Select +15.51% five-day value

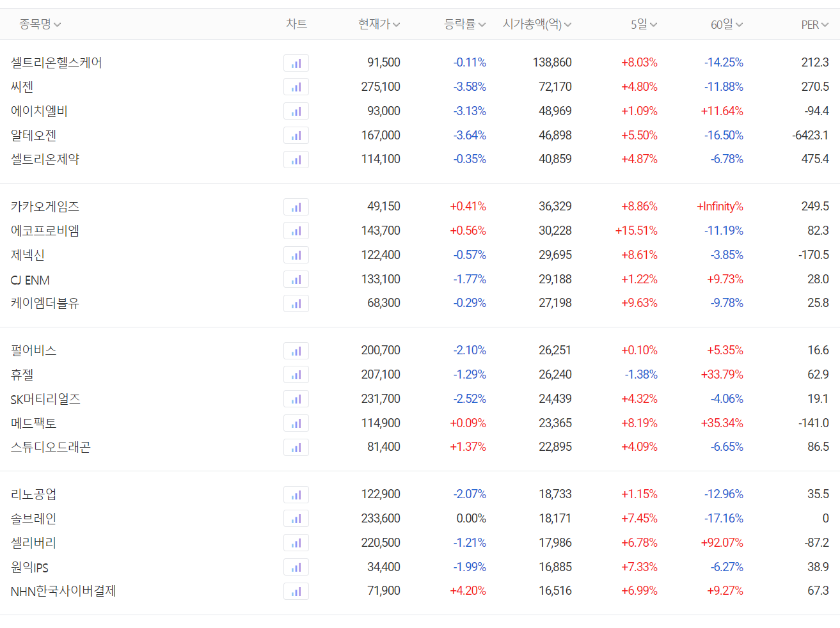point(637,231)
